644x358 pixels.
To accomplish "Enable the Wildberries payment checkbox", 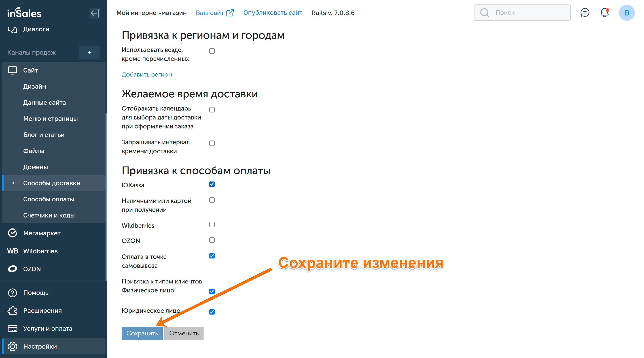I will coord(212,225).
